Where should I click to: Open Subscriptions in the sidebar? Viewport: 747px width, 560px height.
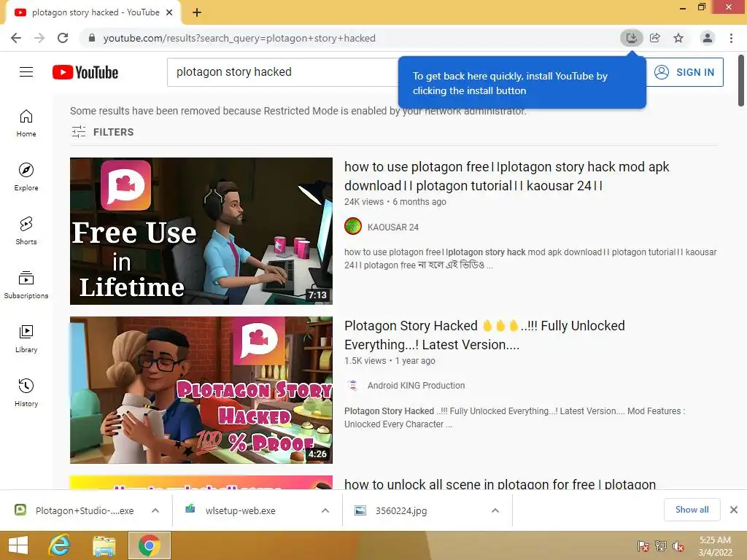pyautogui.click(x=26, y=285)
